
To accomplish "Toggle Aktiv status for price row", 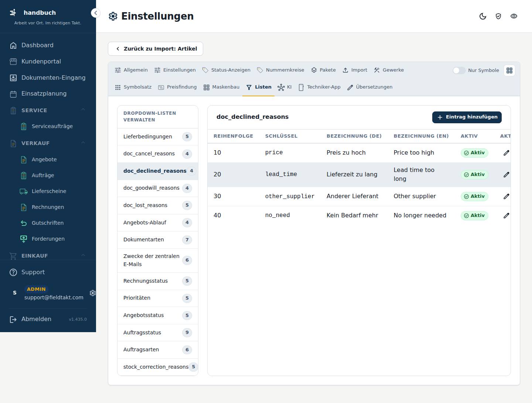I will point(474,153).
